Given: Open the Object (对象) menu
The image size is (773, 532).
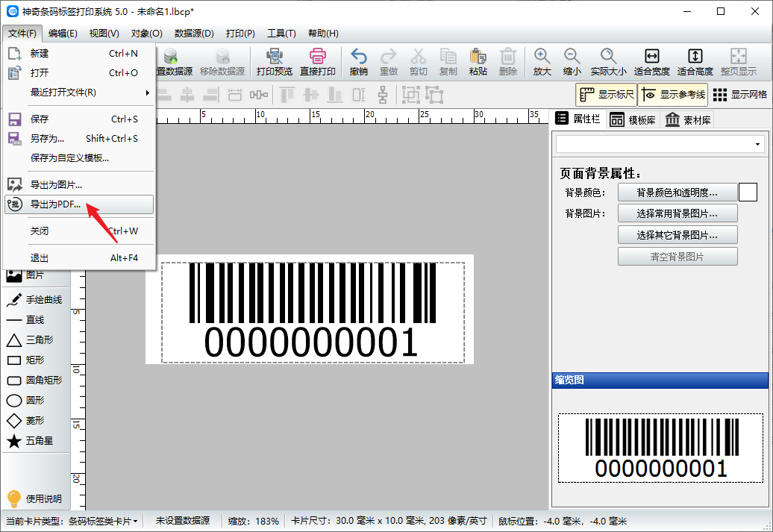Looking at the screenshot, I should pos(146,34).
